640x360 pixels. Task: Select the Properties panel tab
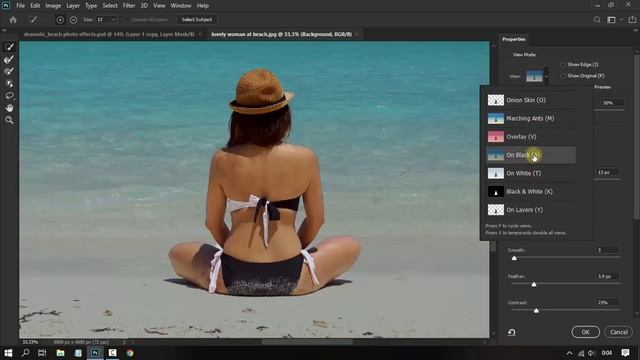pyautogui.click(x=514, y=39)
